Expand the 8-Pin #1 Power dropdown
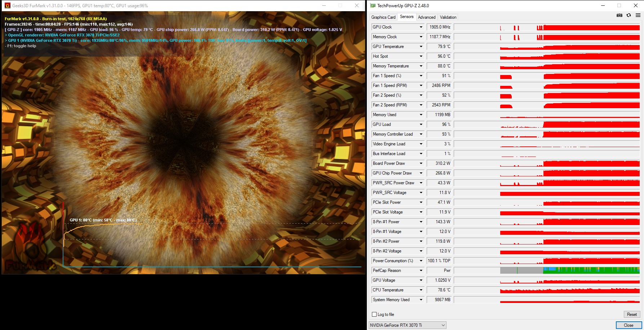Screen dimensions: 644x330 coord(421,222)
